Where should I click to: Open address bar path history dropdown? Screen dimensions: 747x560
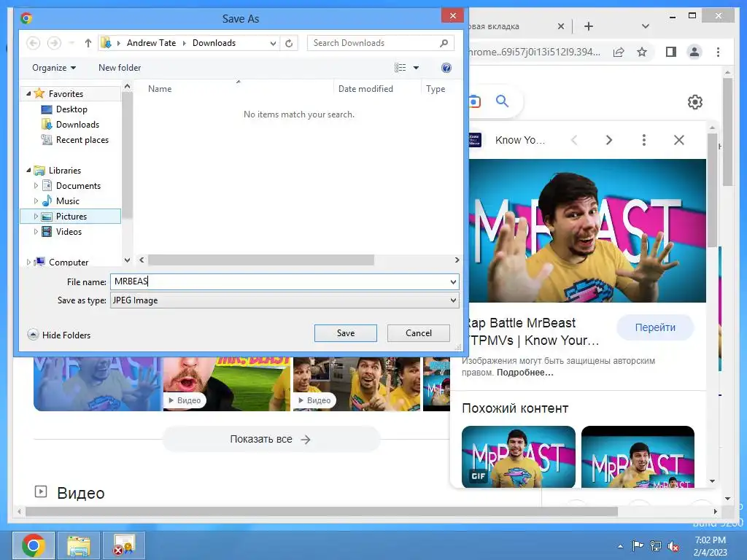[x=273, y=43]
